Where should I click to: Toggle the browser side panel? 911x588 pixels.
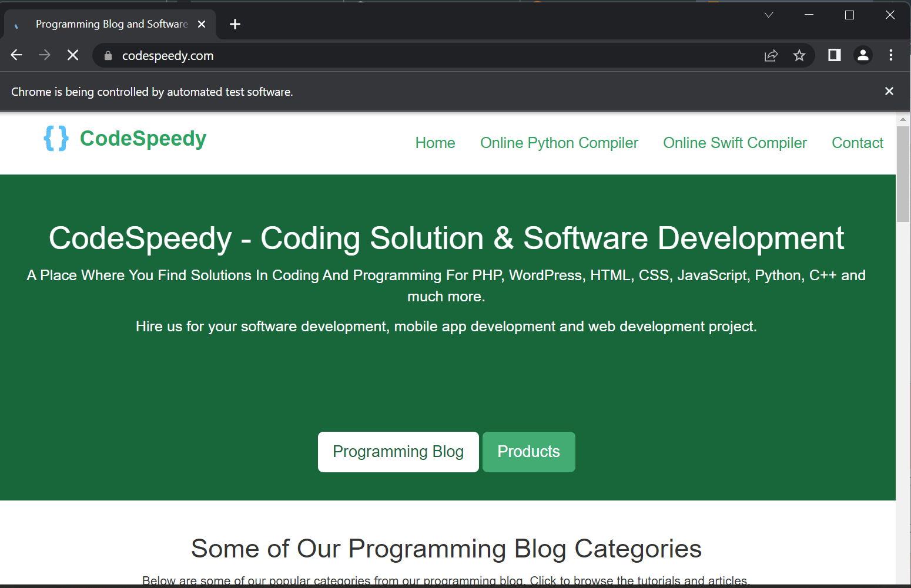click(x=834, y=55)
